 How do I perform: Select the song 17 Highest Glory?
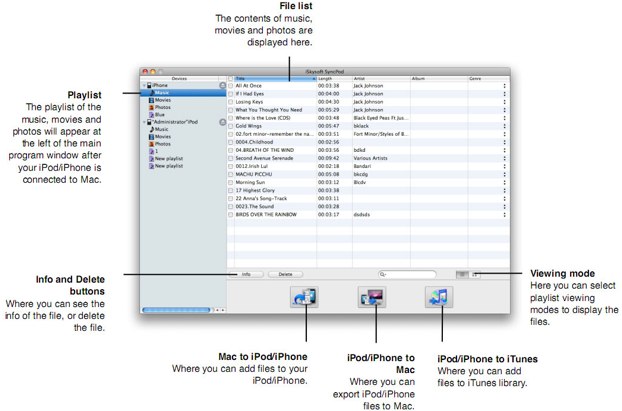tap(255, 190)
